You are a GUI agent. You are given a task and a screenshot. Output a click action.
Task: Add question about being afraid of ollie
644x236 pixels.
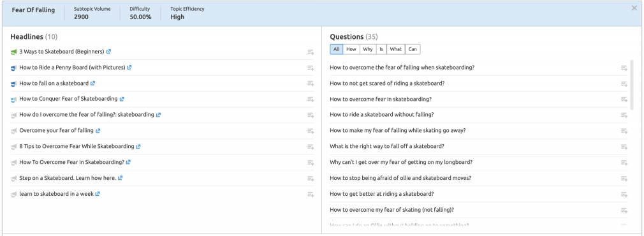tap(624, 179)
